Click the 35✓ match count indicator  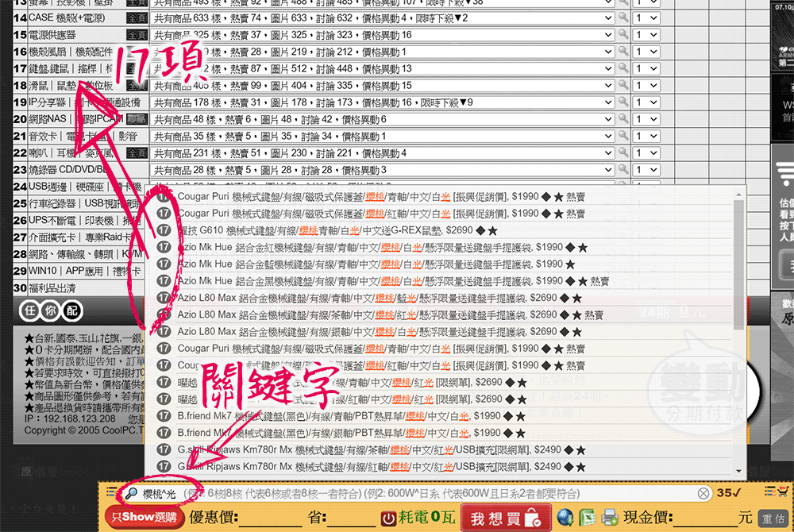click(x=729, y=492)
